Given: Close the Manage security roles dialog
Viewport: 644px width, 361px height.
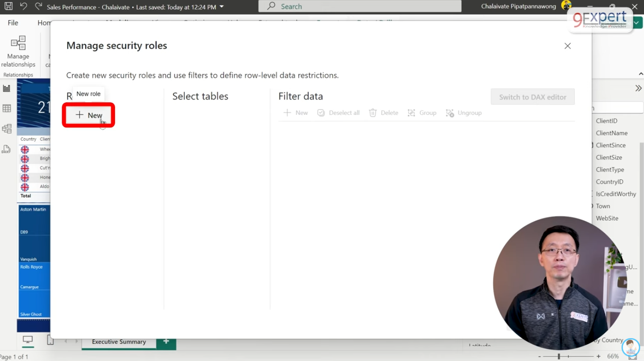Looking at the screenshot, I should tap(567, 46).
